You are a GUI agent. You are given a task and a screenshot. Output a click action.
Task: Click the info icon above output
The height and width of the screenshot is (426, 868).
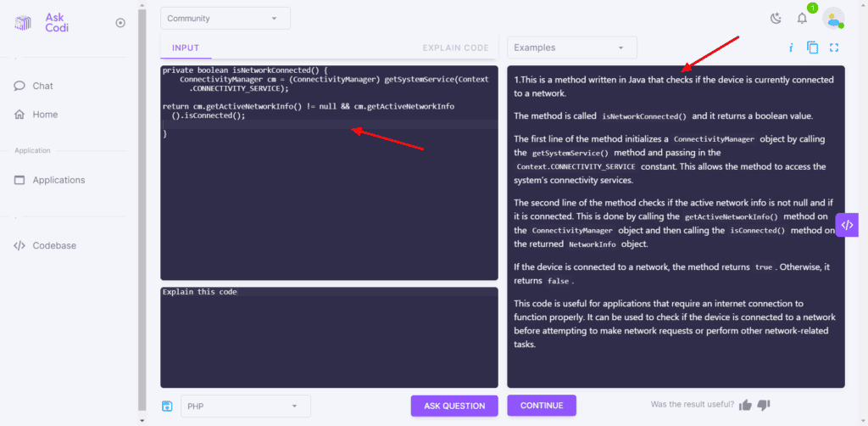click(x=791, y=48)
